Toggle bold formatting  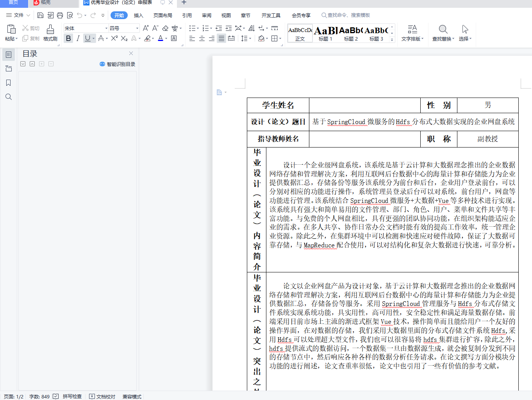click(x=68, y=38)
